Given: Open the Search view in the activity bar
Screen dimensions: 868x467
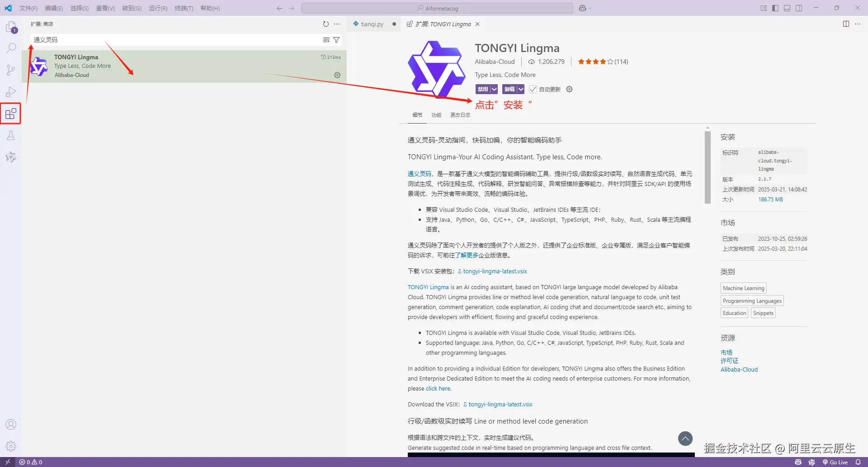Looking at the screenshot, I should click(x=11, y=48).
